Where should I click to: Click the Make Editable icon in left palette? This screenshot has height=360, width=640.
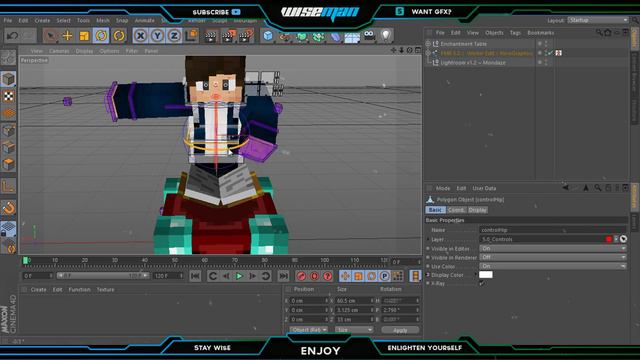pos(8,58)
